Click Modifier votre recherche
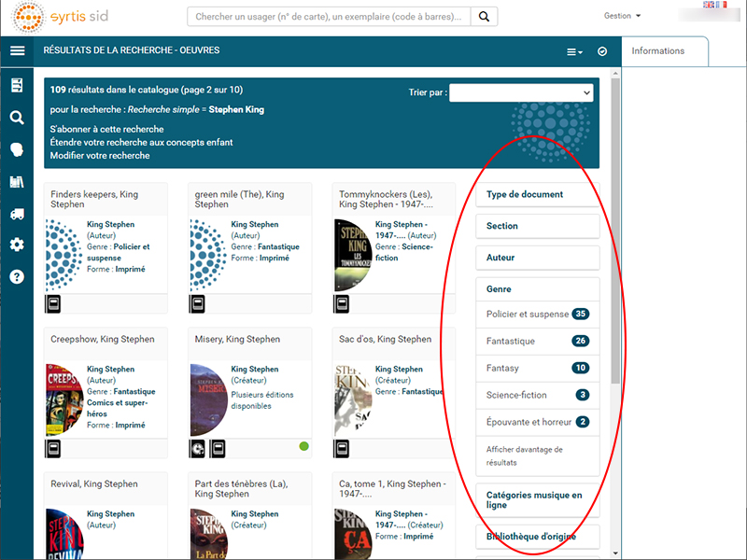 tap(100, 156)
